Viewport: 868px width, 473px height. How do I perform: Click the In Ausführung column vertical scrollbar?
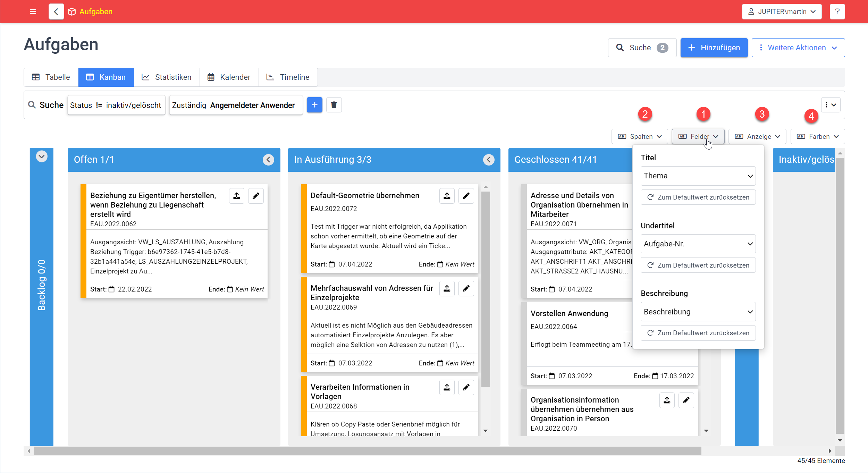point(486,289)
